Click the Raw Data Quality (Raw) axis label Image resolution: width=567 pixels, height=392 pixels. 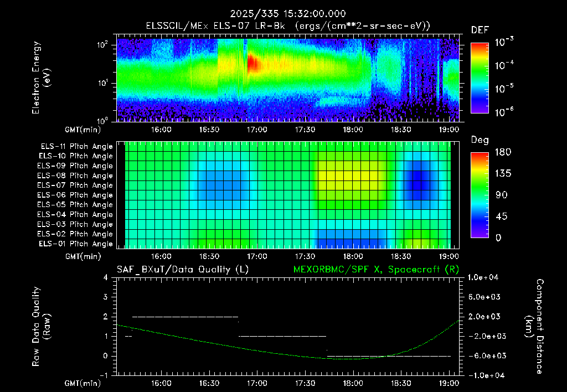click(41, 326)
